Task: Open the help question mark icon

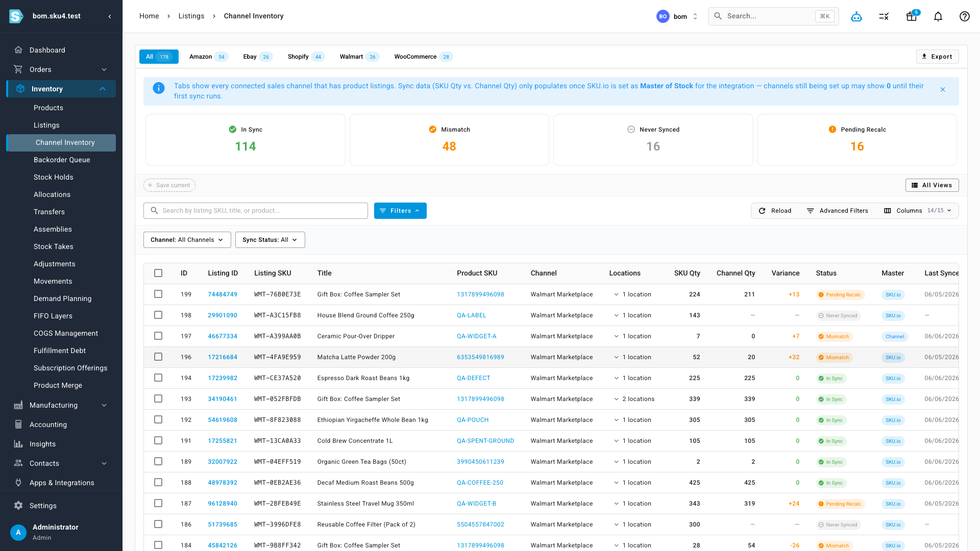Action: tap(965, 16)
